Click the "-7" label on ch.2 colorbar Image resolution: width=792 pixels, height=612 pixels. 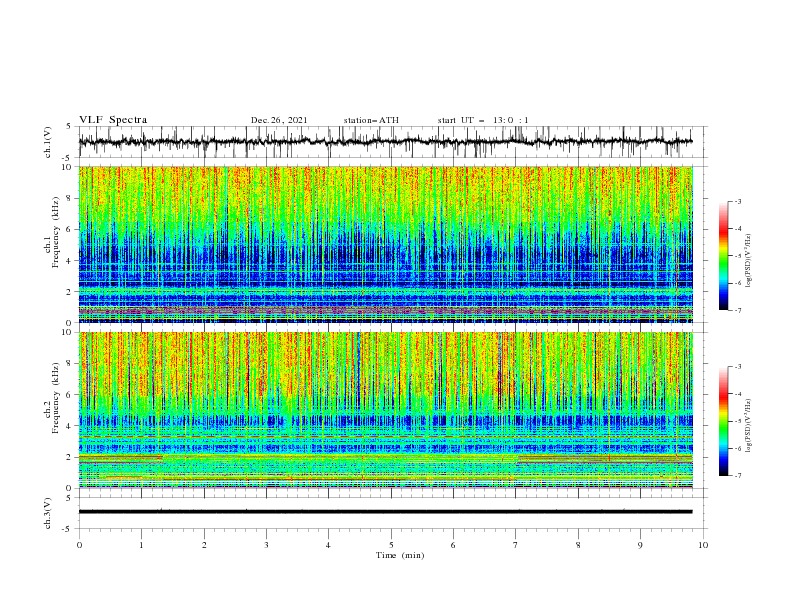(738, 476)
